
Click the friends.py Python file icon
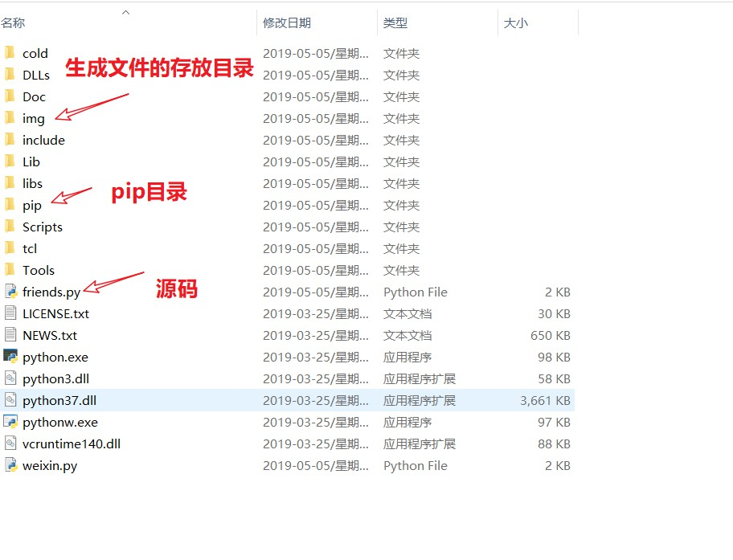click(x=10, y=291)
